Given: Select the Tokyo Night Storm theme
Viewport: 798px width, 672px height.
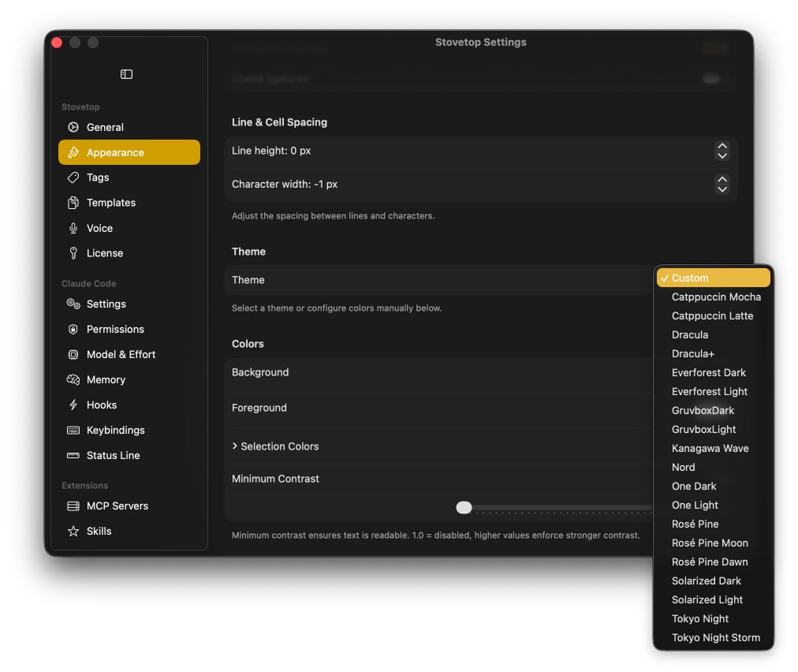Looking at the screenshot, I should [713, 637].
